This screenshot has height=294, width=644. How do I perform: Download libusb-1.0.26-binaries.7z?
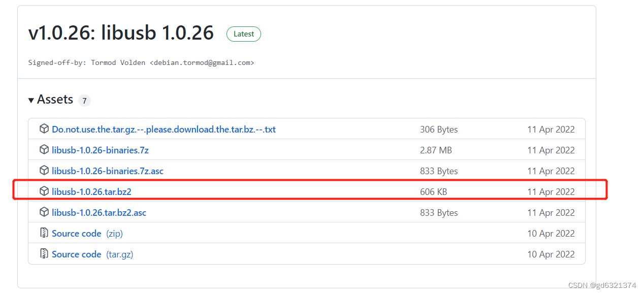(100, 150)
